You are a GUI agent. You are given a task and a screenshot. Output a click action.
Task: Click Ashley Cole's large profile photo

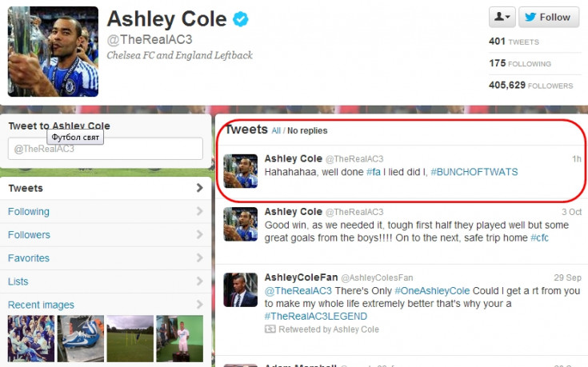[x=54, y=52]
